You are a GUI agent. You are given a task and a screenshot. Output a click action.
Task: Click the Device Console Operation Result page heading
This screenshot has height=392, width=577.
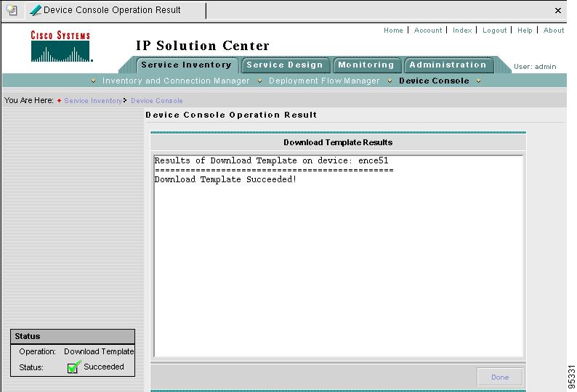point(231,115)
